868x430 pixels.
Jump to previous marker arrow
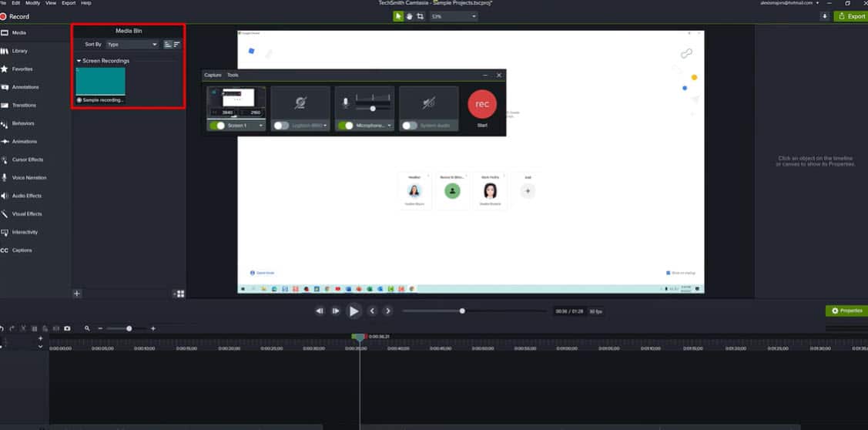tap(372, 311)
